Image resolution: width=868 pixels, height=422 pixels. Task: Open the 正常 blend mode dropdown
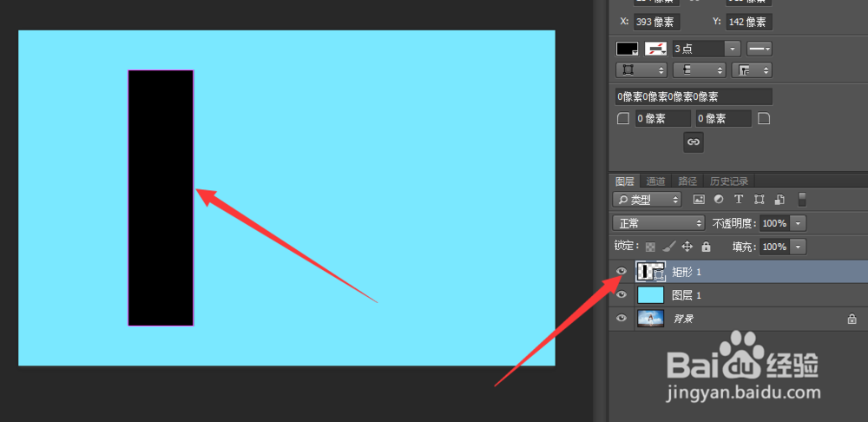click(659, 223)
